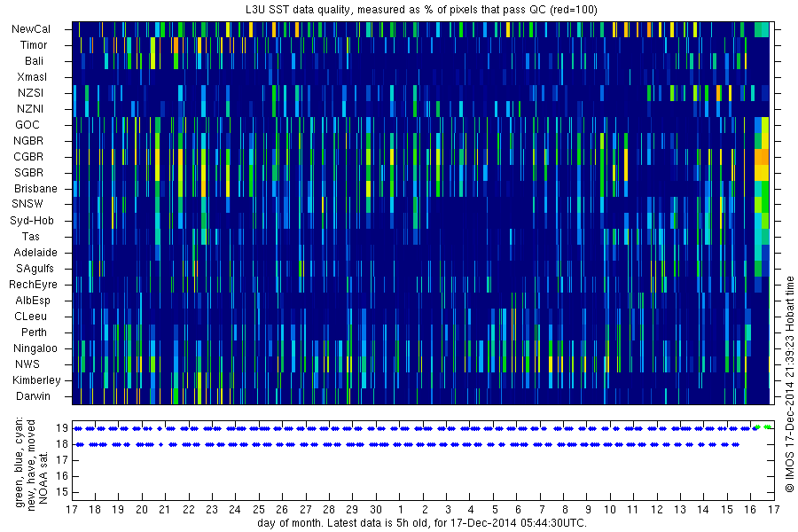
Task: Click the CGBR row label
Action: click(28, 156)
